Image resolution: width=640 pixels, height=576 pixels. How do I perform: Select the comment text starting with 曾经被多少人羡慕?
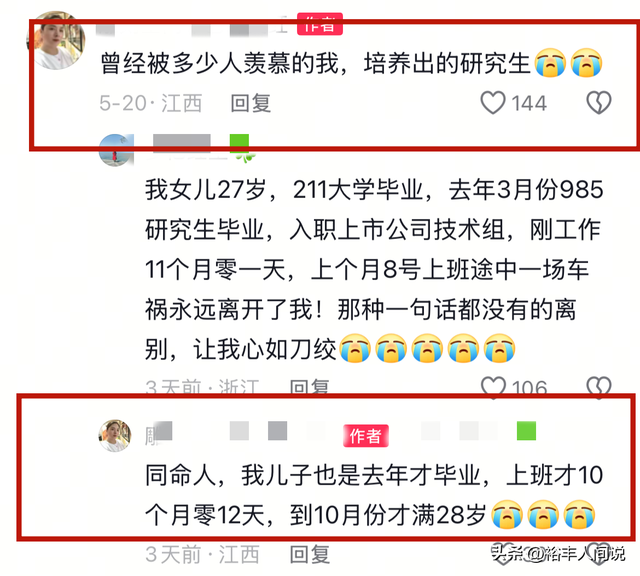(x=351, y=63)
